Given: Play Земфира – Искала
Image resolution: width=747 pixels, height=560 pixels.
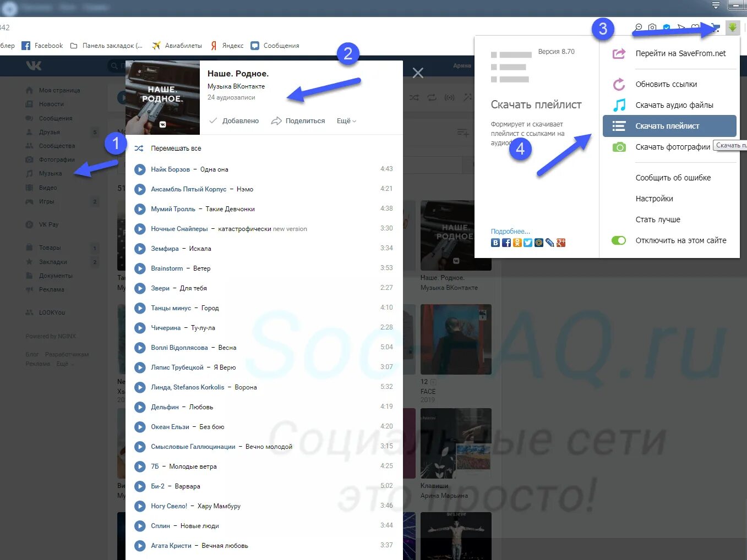Looking at the screenshot, I should pyautogui.click(x=140, y=249).
